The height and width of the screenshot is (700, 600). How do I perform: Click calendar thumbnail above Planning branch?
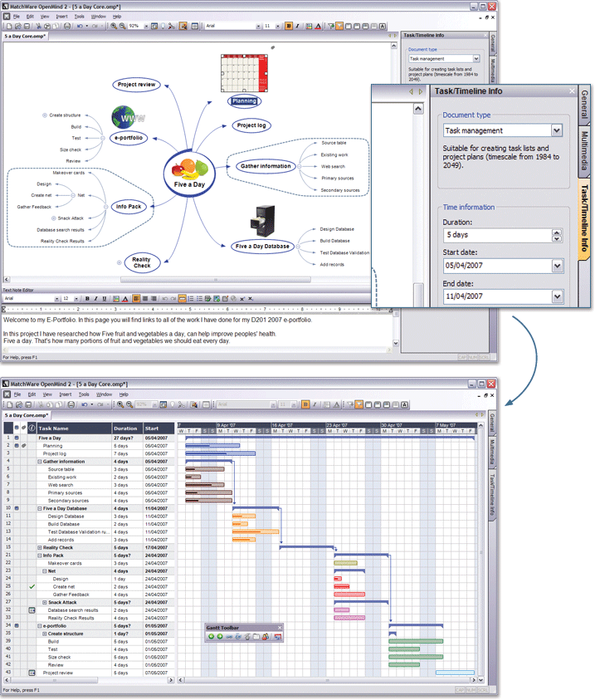coord(245,73)
